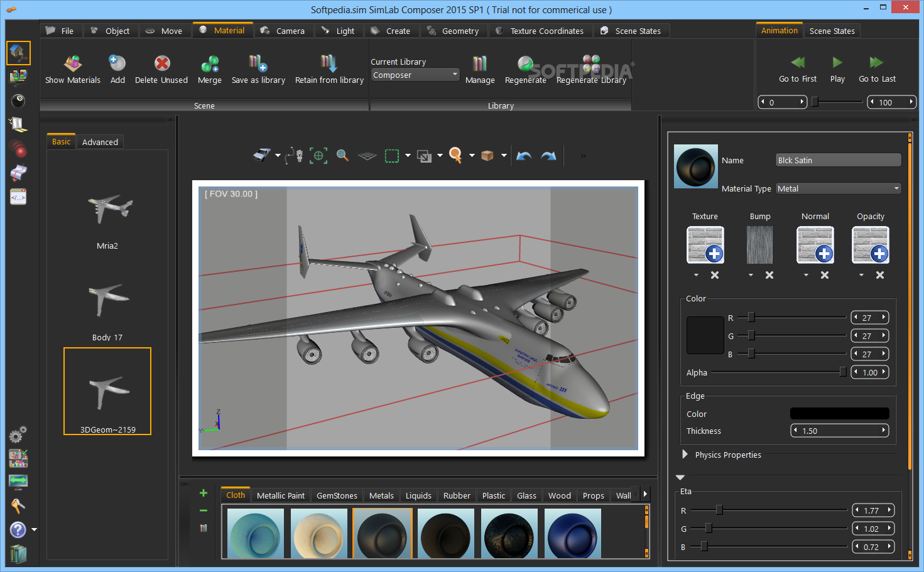The width and height of the screenshot is (924, 572).
Task: Click the green selection rectangle icon
Action: pyautogui.click(x=392, y=156)
